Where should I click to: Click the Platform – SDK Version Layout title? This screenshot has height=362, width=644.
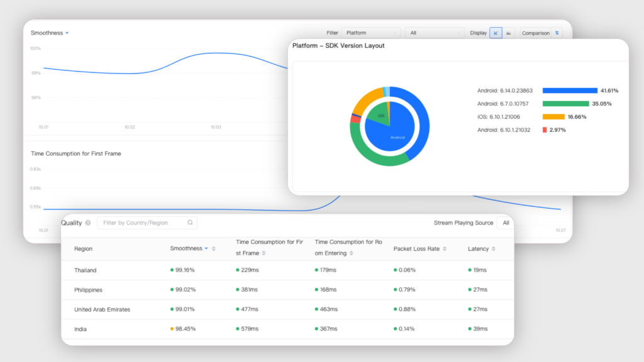[x=338, y=45]
